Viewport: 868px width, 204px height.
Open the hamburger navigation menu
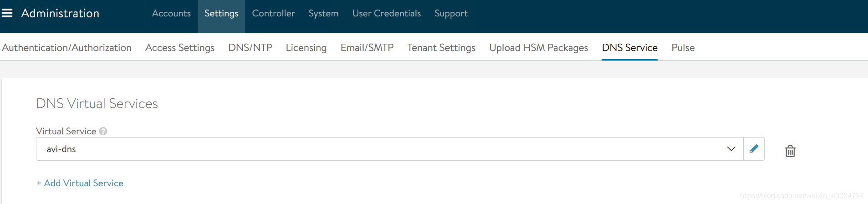7,13
